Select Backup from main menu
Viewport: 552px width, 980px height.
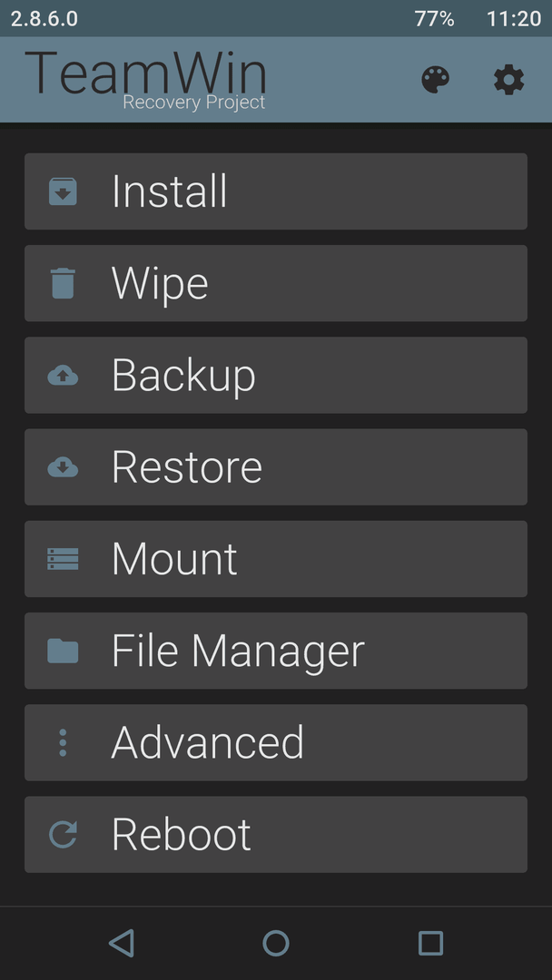pyautogui.click(x=276, y=375)
